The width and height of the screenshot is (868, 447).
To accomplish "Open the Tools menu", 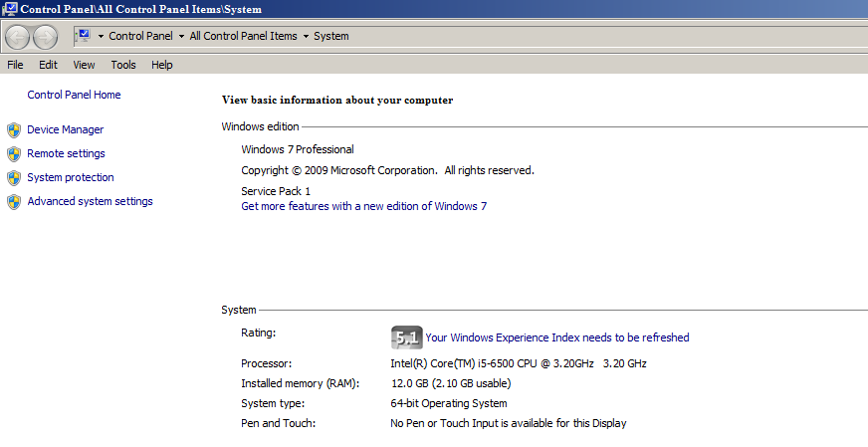I will coord(122,65).
